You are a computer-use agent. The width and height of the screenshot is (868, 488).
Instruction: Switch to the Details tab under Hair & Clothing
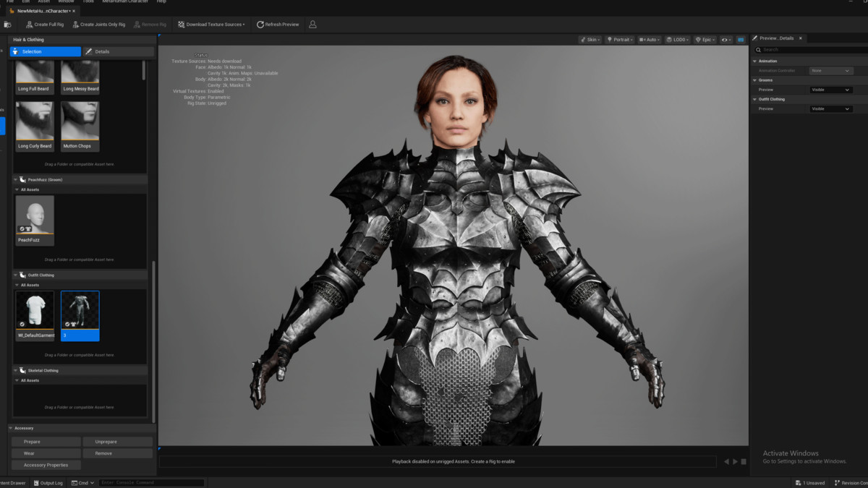119,52
